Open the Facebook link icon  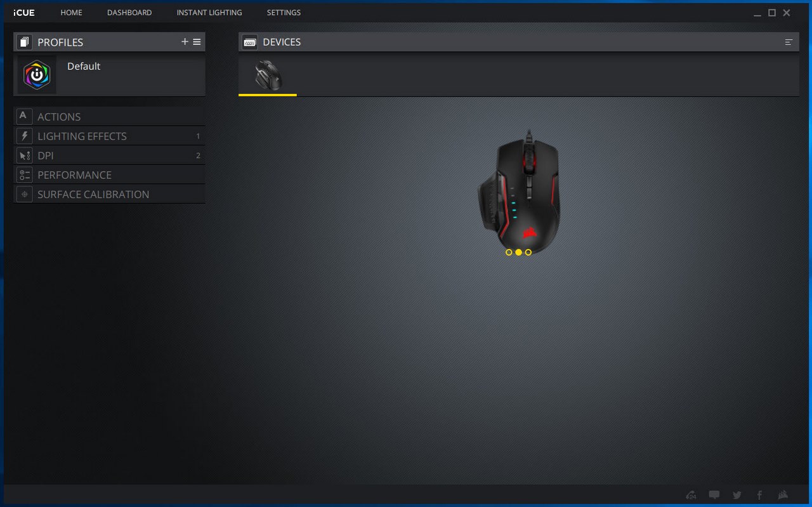(759, 495)
